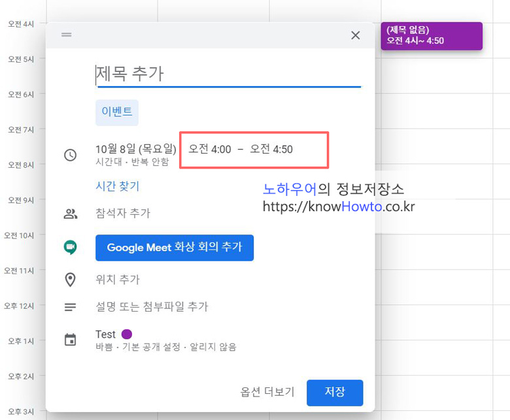Select the purple (제목 없음) event block
Viewport: 510px width, 420px height.
point(432,36)
